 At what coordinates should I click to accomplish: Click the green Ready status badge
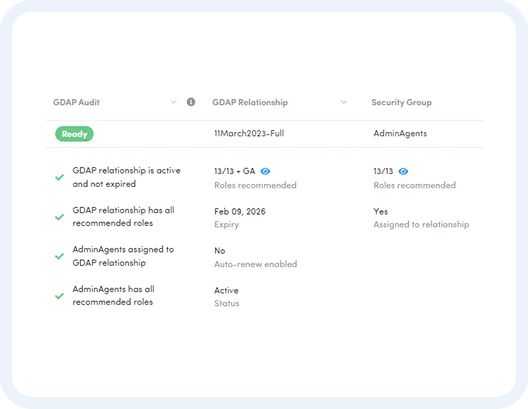click(x=74, y=134)
